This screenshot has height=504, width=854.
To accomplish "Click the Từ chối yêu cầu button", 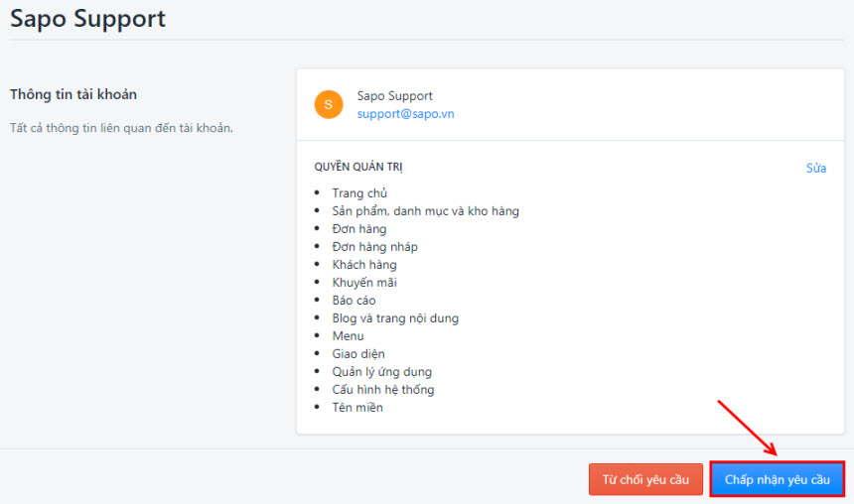I will (x=645, y=479).
